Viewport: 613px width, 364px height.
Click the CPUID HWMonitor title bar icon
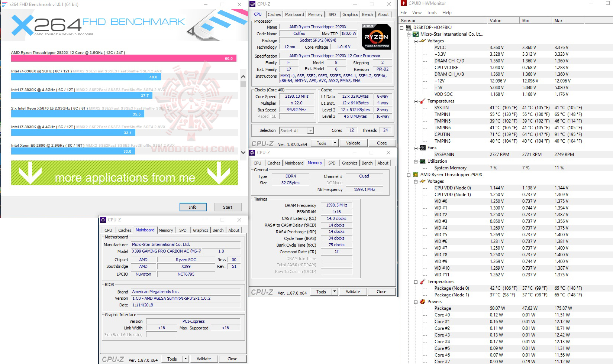(x=403, y=3)
